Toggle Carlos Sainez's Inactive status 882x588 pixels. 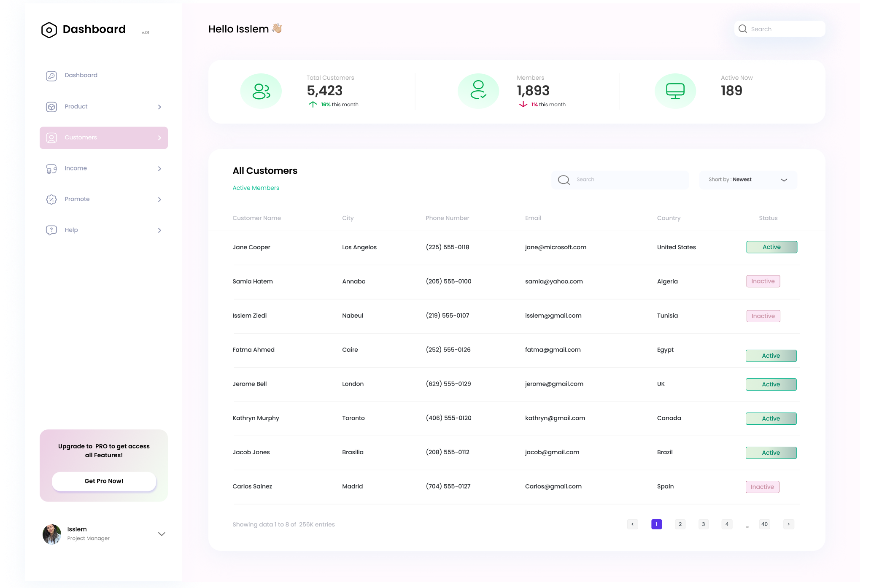coord(762,486)
